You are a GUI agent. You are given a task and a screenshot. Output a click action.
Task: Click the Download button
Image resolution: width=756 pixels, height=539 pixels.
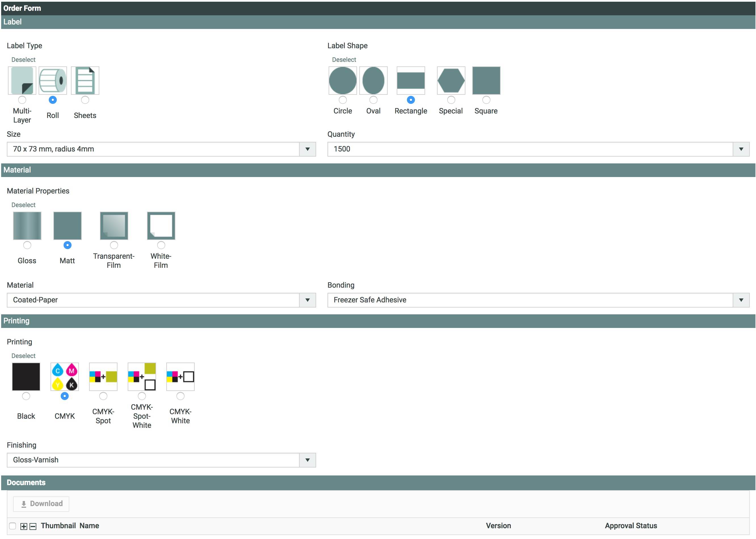point(41,504)
